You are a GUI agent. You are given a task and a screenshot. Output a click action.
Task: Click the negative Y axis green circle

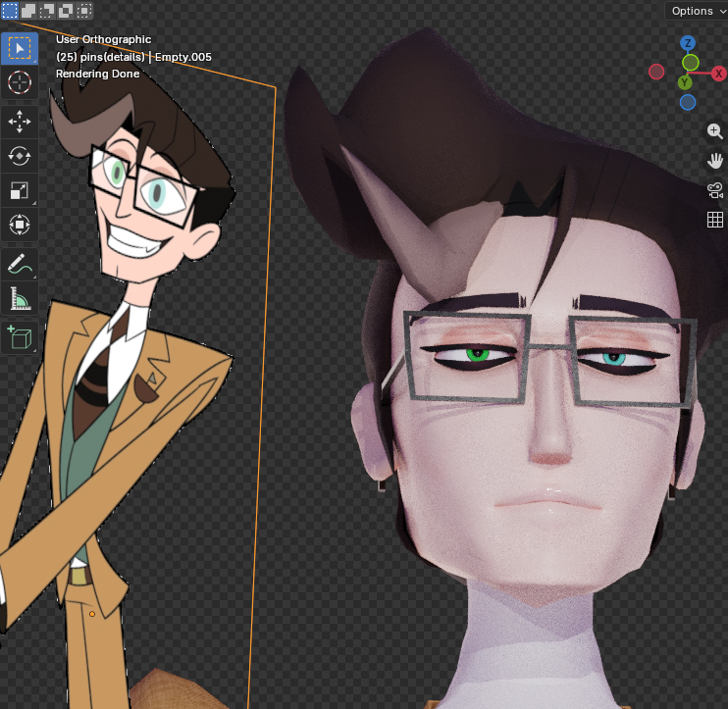click(x=691, y=62)
